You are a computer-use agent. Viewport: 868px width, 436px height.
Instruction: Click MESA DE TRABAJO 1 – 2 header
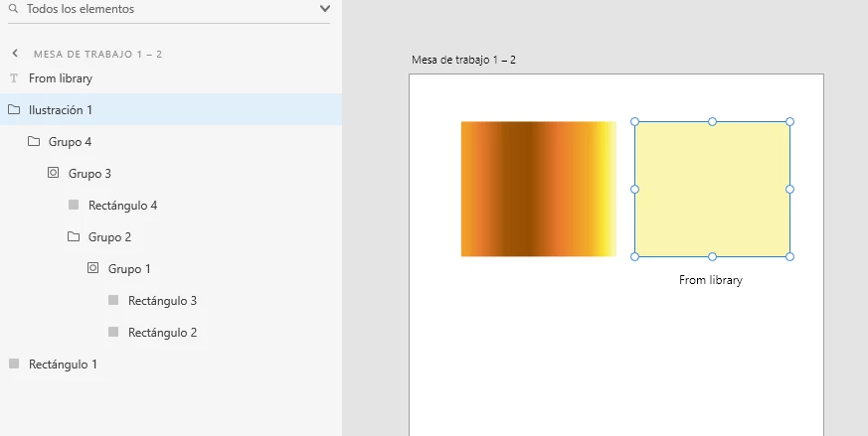98,55
